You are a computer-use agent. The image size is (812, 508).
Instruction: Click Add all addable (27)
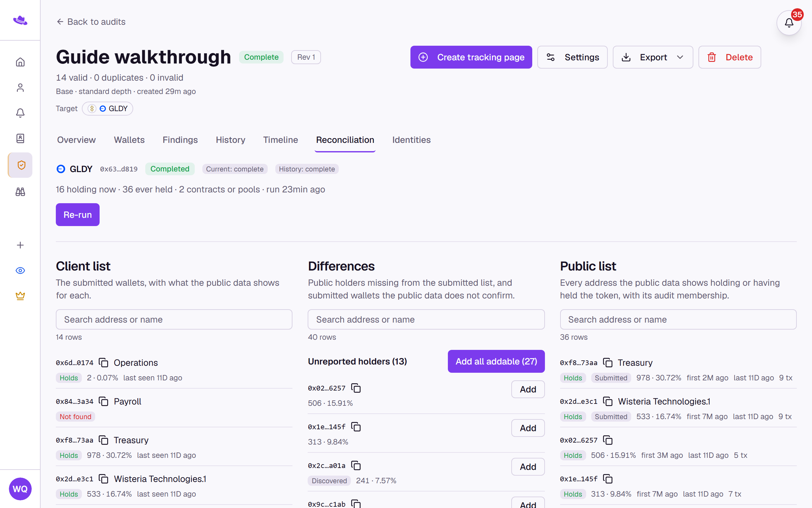click(496, 361)
